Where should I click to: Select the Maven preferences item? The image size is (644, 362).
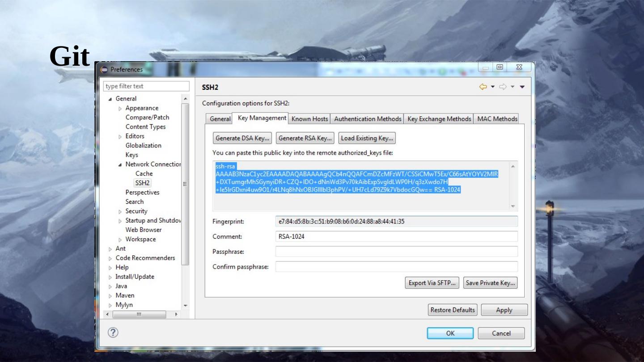click(125, 295)
